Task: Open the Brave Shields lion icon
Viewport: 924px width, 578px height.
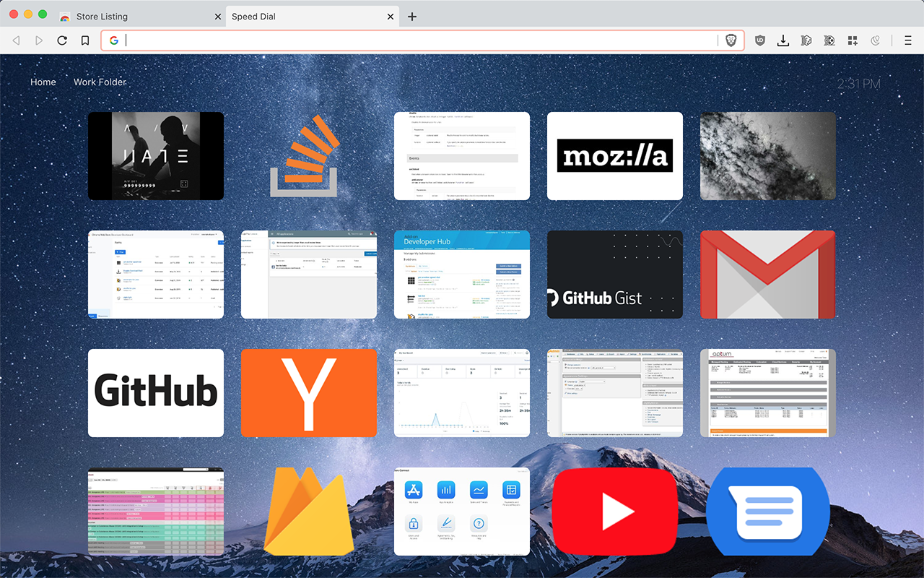Action: (731, 40)
